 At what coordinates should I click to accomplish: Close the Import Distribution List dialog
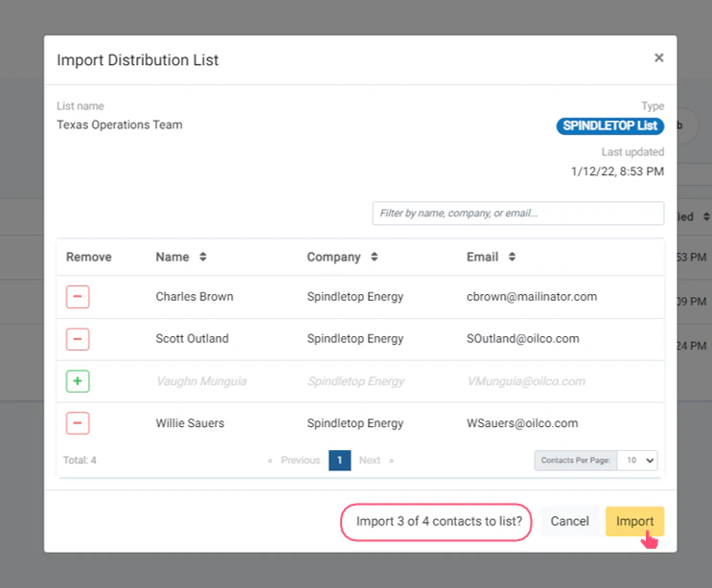(x=659, y=57)
